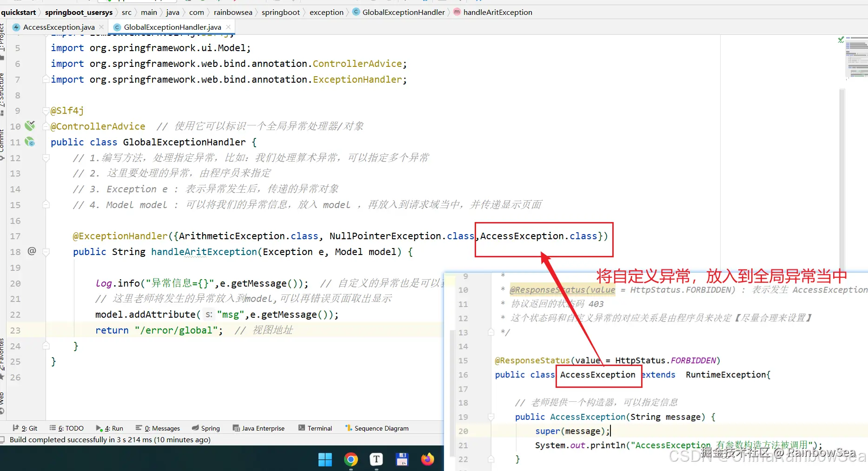Click the GlobalExceptionHandler class name on line 11
This screenshot has width=868, height=471.
click(184, 142)
